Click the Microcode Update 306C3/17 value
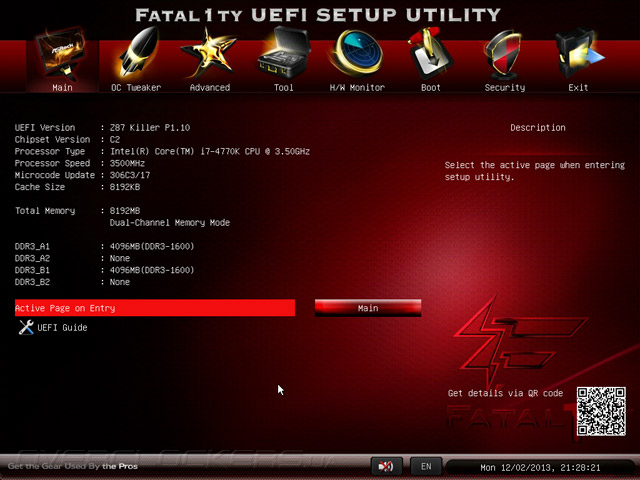 click(130, 175)
